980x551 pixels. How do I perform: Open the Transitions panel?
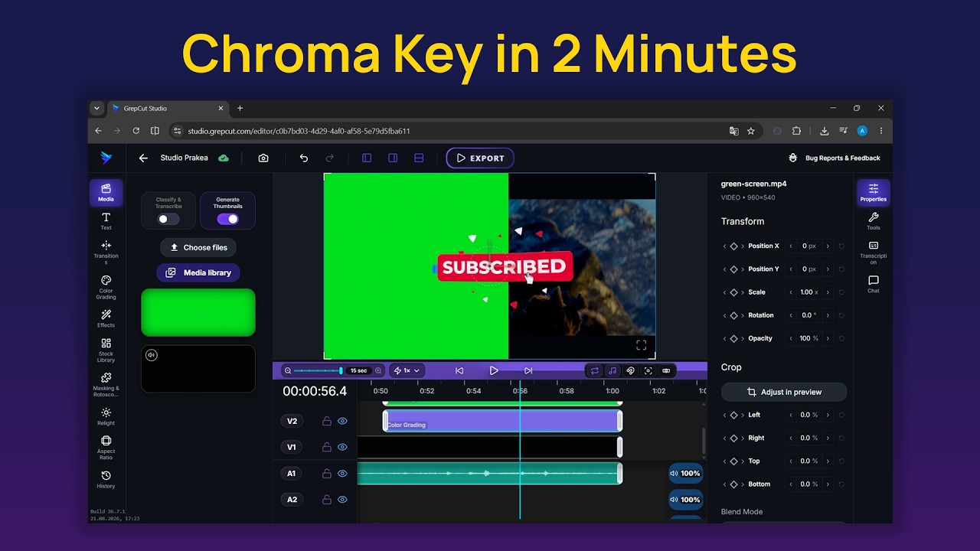106,252
